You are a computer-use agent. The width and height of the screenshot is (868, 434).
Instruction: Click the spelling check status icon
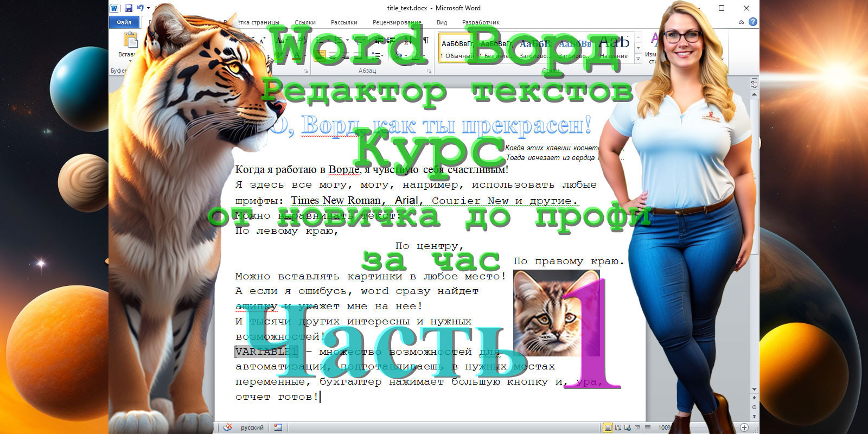coord(228,427)
